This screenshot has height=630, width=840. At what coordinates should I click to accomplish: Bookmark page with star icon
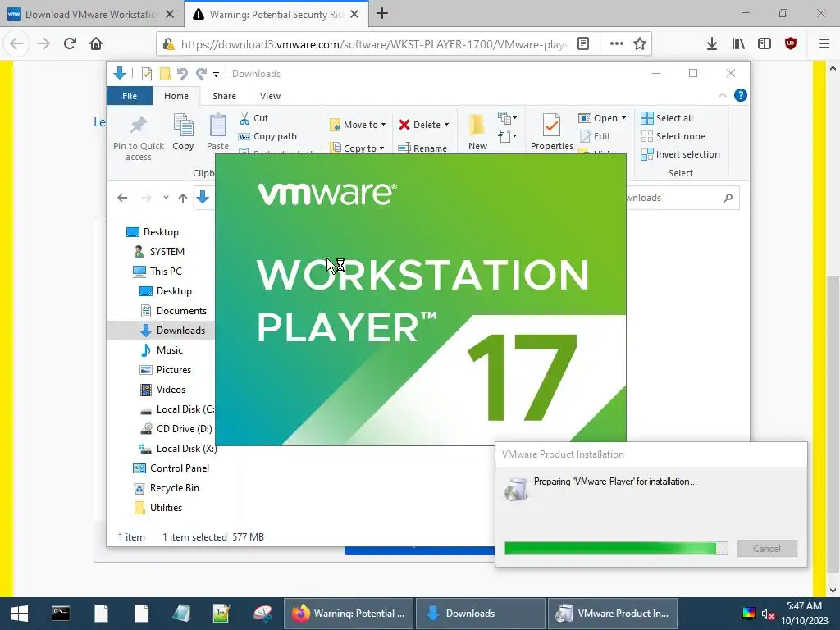[640, 44]
